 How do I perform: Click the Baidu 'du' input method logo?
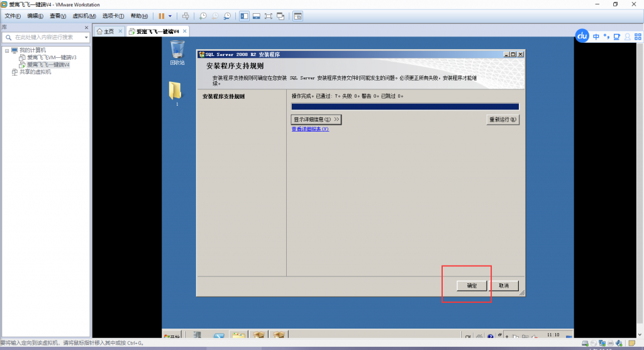coord(582,36)
